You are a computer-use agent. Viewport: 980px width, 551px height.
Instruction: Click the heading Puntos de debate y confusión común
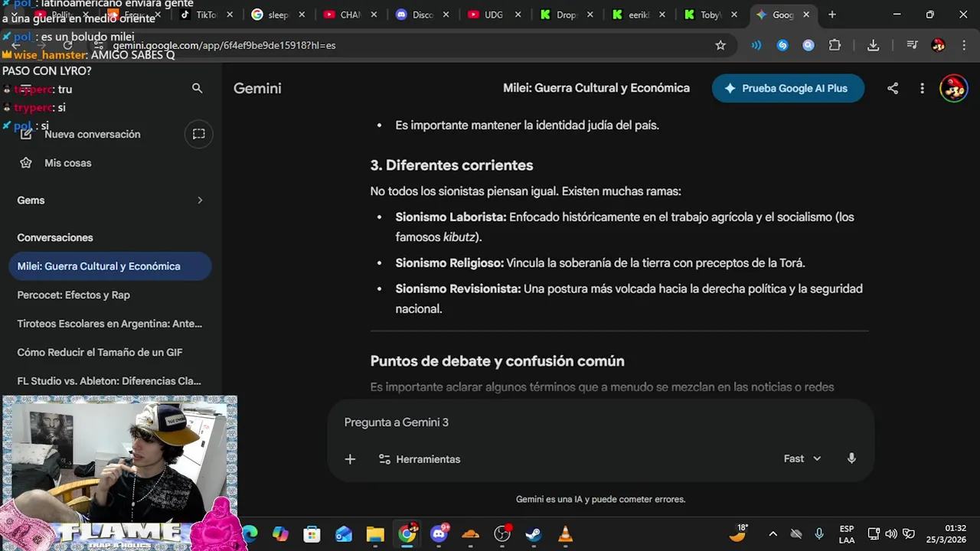click(x=497, y=361)
